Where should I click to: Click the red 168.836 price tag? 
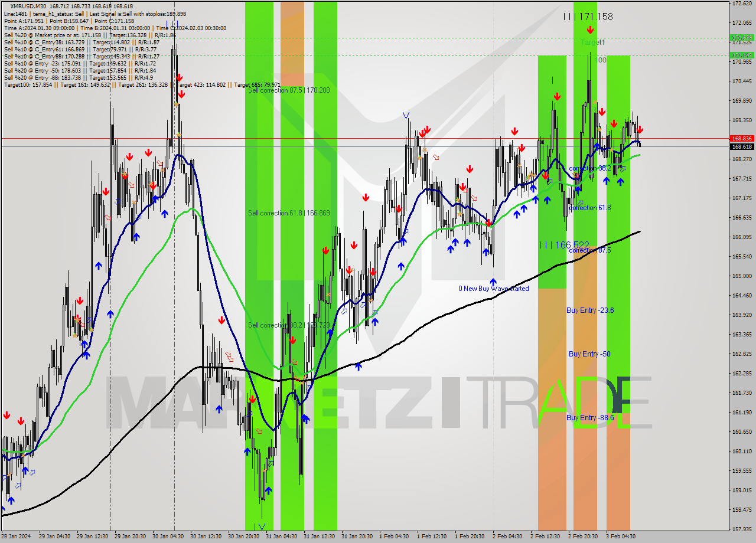(x=742, y=139)
